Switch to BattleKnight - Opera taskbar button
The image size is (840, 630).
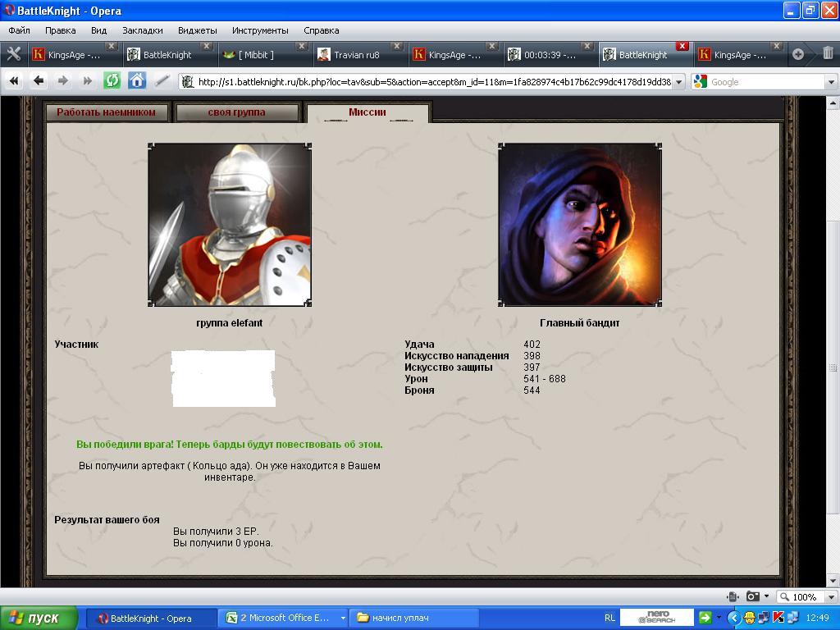151,619
